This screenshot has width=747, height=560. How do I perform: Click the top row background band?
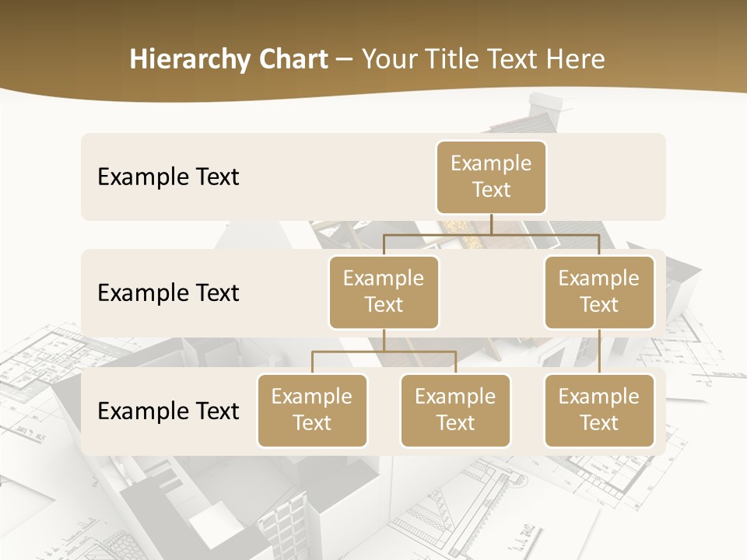pos(327,177)
